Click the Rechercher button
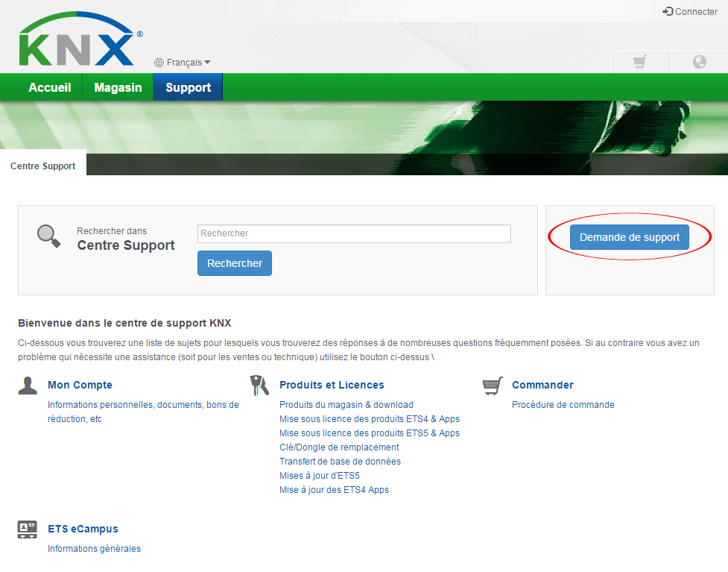The image size is (728, 572). pos(235,263)
